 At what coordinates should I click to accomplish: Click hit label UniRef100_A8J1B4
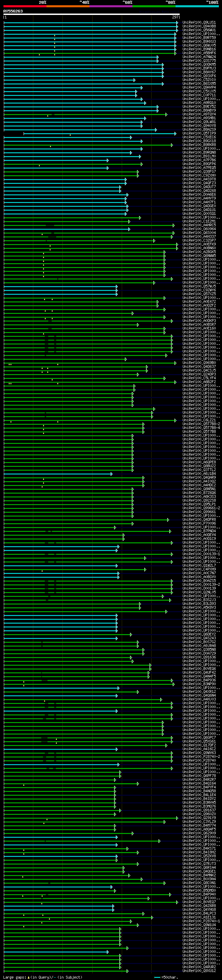coord(199,474)
